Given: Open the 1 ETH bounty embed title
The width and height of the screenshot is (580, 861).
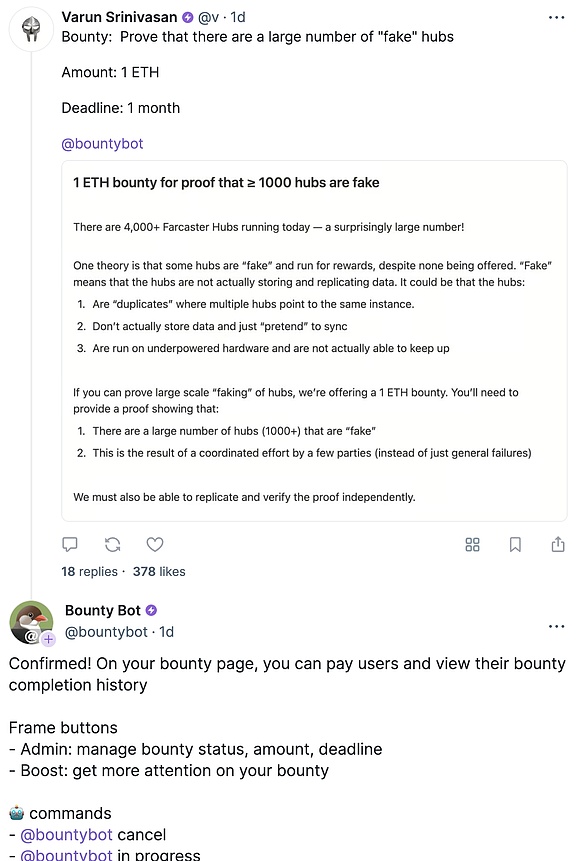Looking at the screenshot, I should click(226, 182).
